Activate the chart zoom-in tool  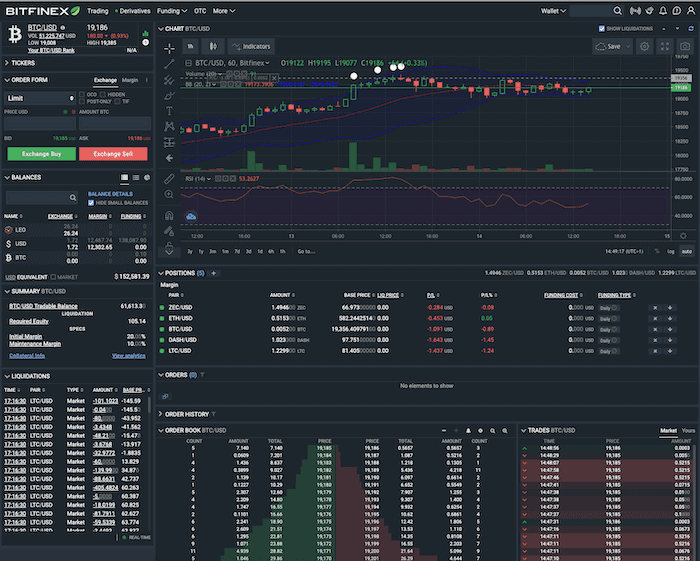[x=169, y=194]
